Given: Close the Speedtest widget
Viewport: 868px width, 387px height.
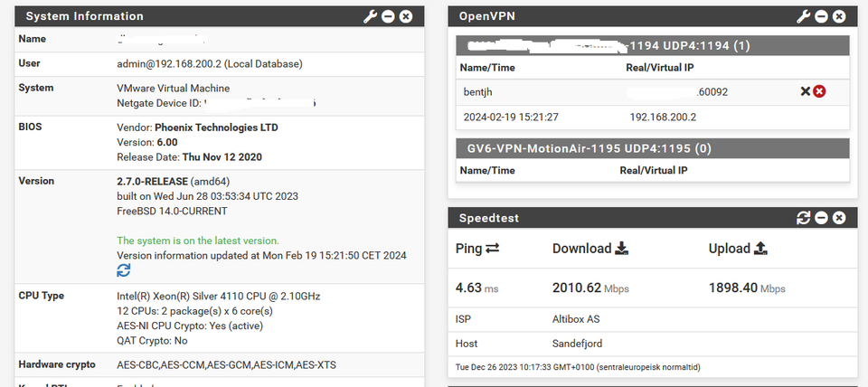Looking at the screenshot, I should (x=839, y=218).
